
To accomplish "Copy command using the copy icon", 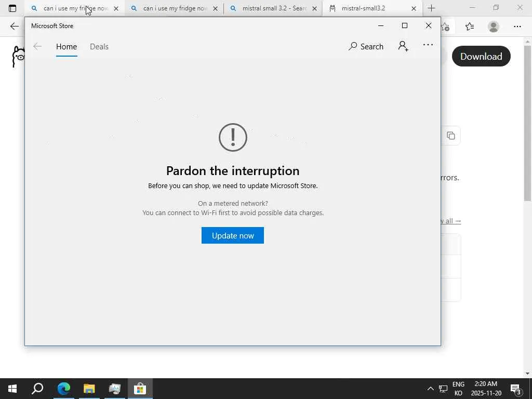I will 450,136.
